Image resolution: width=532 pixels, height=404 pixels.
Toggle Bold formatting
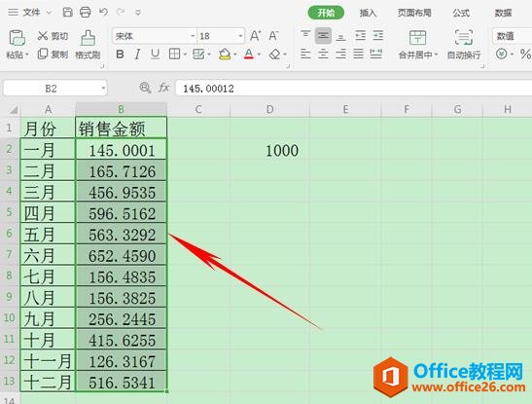(120, 55)
